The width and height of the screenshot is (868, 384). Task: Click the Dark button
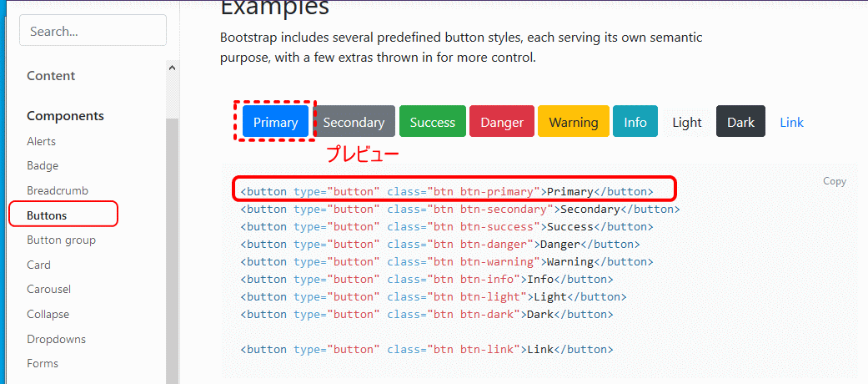point(740,121)
